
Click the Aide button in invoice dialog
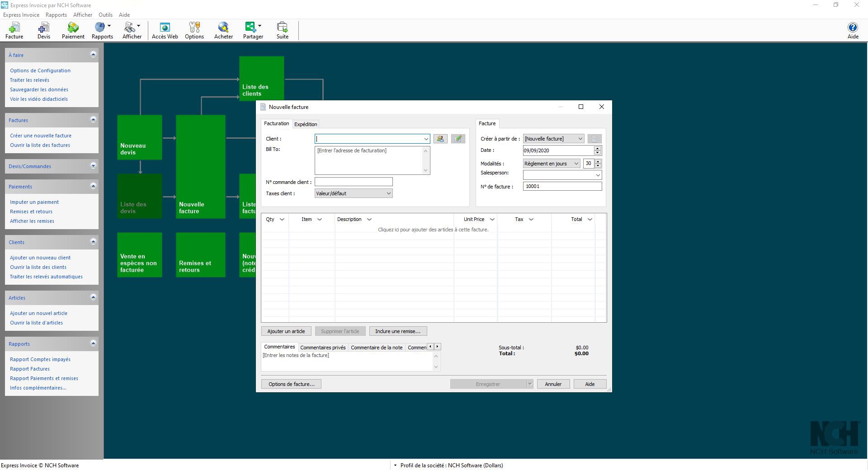pos(590,384)
